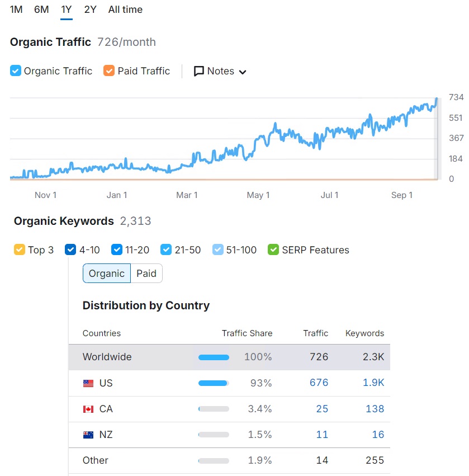Uncheck the Paid Traffic checkbox
The width and height of the screenshot is (469, 476).
click(x=109, y=70)
